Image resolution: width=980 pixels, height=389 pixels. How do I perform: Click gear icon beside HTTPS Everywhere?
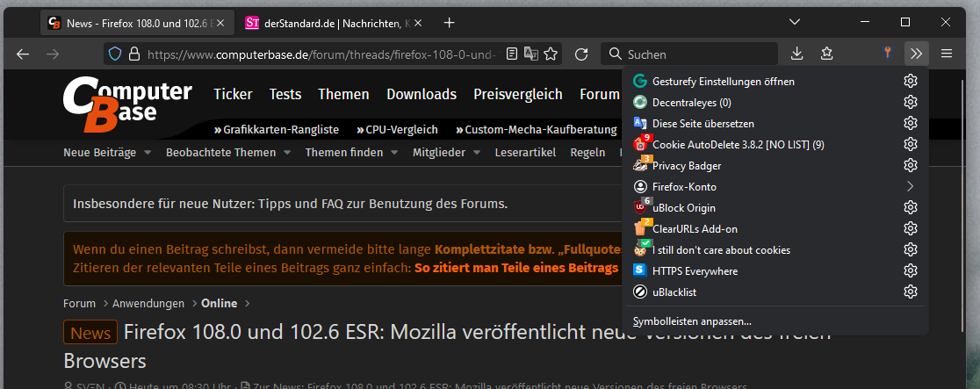coord(911,270)
